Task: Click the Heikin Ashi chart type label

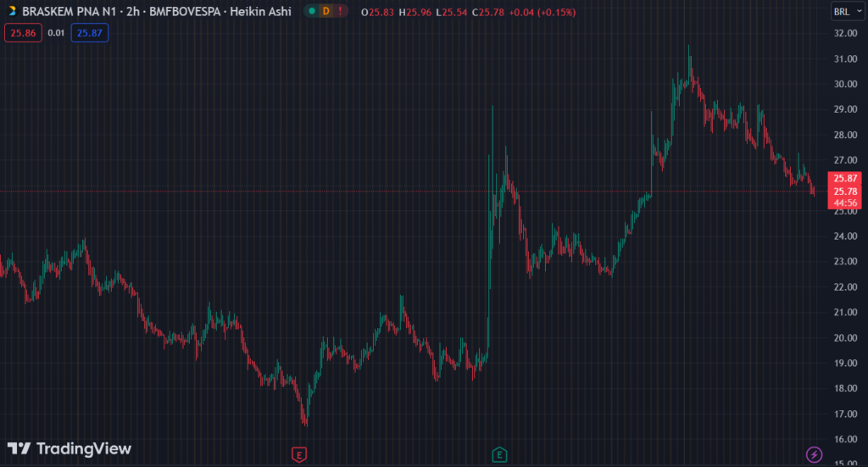Action: pyautogui.click(x=261, y=12)
